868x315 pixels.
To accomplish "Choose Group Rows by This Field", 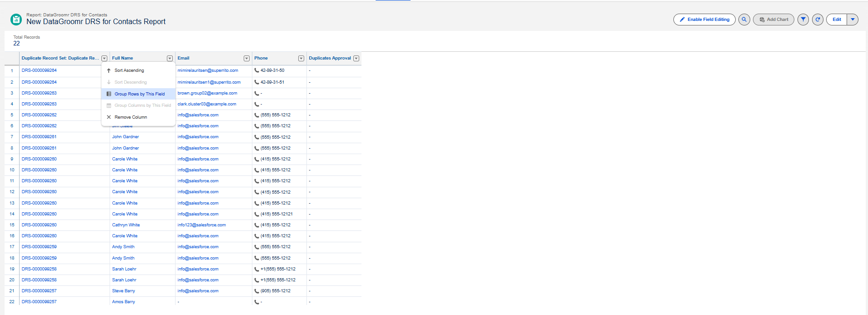I will [x=138, y=94].
